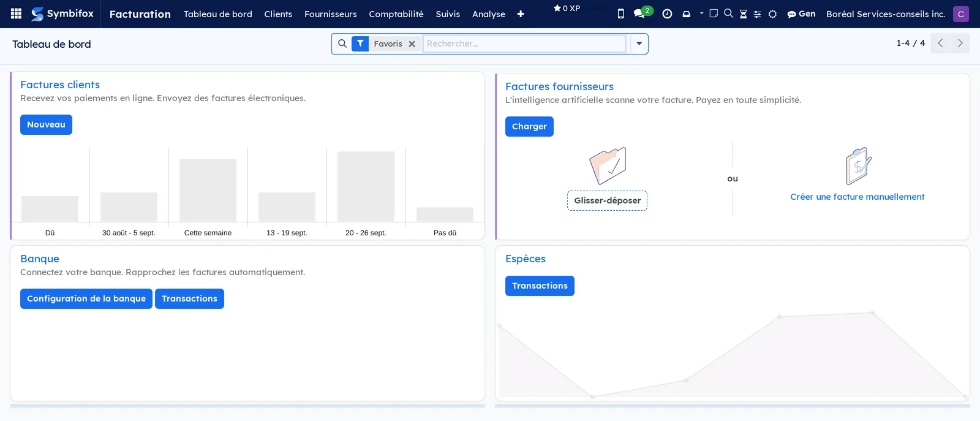Viewport: 980px width, 421px height.
Task: Click the filter funnel icon in Favoris facet
Action: click(x=360, y=44)
